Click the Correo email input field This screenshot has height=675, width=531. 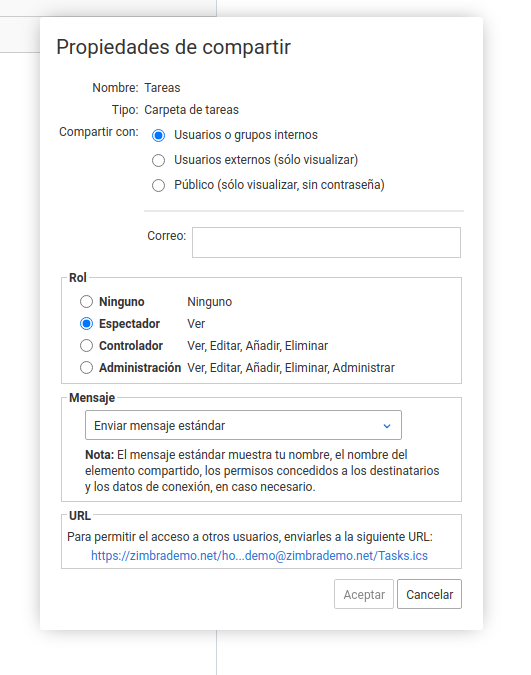point(326,242)
